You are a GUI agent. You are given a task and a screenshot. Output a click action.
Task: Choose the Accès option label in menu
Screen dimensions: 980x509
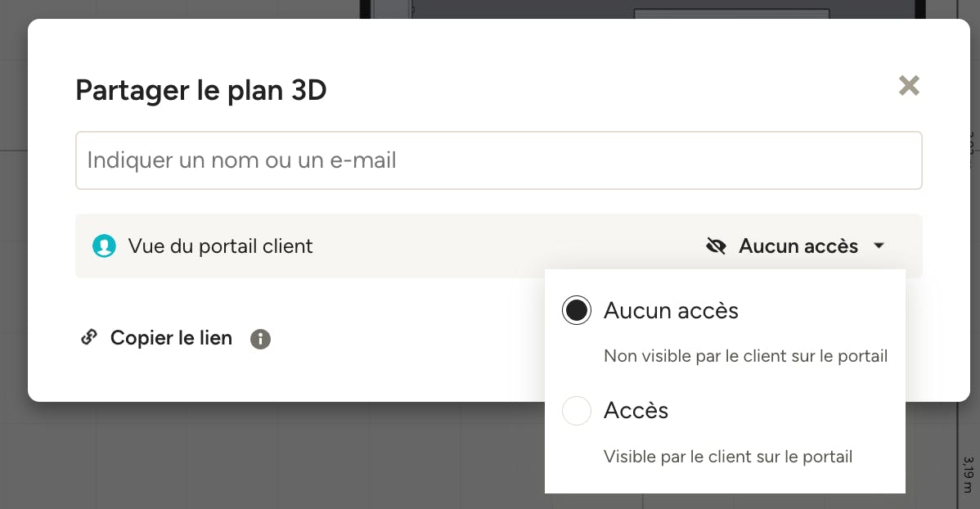click(x=636, y=411)
